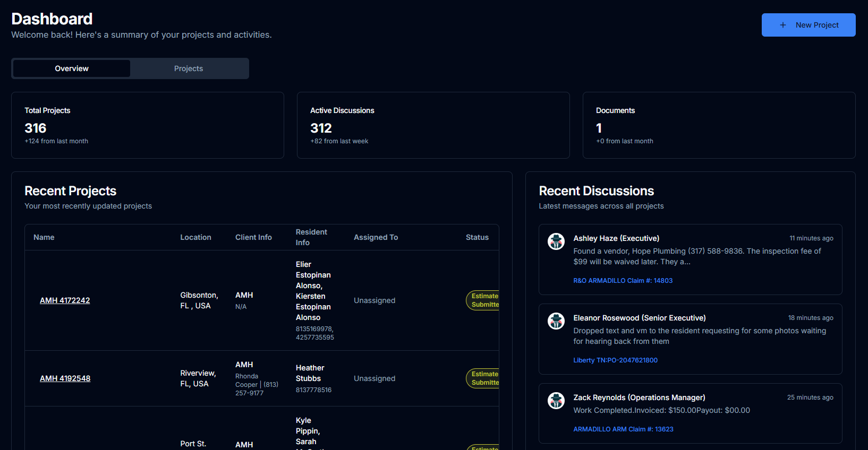Click Estimate Submitted badge for AMH 4172242
Image resolution: width=868 pixels, height=450 pixels.
pyautogui.click(x=483, y=300)
